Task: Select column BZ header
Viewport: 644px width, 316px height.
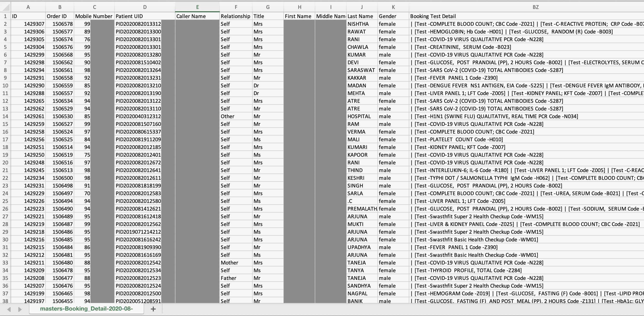Action: point(535,7)
